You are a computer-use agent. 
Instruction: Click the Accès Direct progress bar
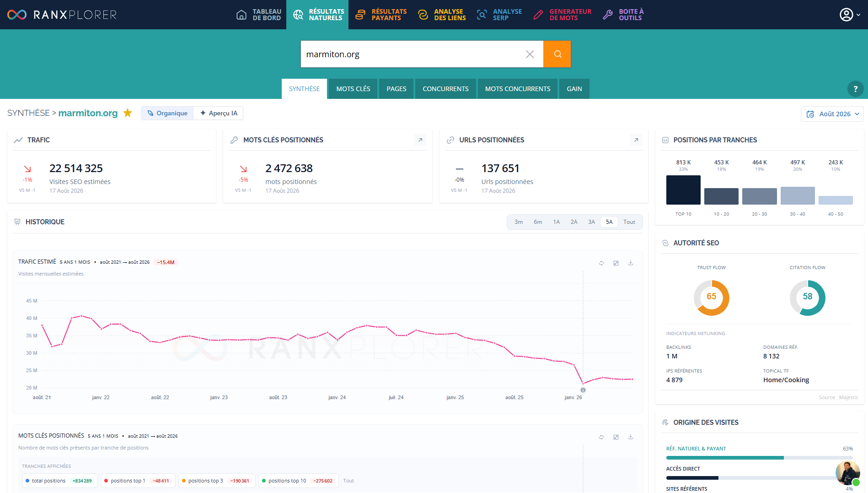[x=760, y=478]
